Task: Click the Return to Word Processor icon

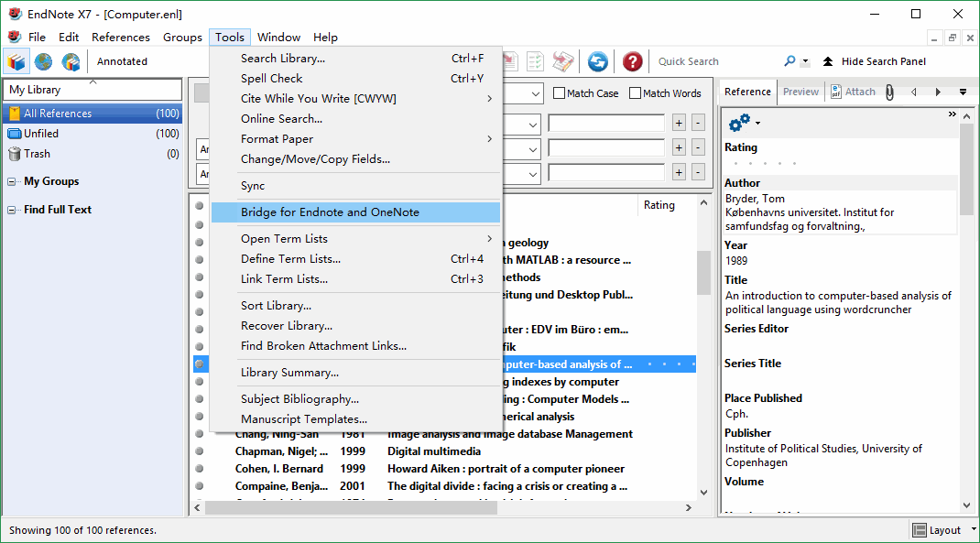Action: point(562,61)
